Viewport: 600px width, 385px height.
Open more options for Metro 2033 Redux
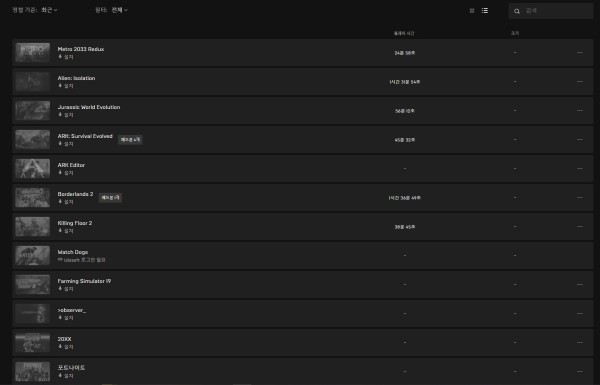(x=580, y=52)
